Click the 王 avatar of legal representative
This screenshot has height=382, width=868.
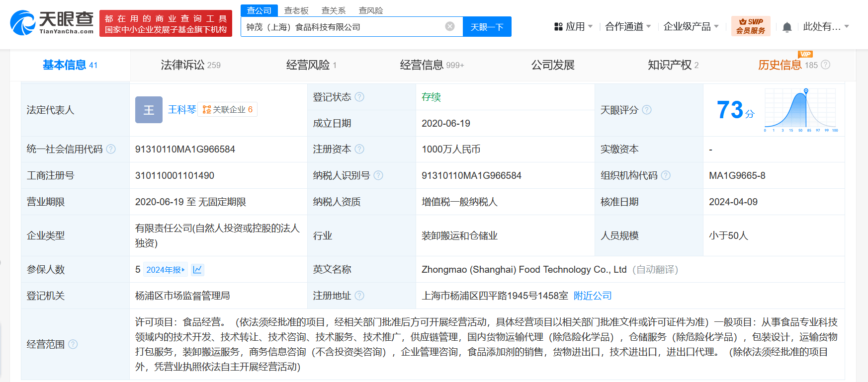tap(149, 110)
